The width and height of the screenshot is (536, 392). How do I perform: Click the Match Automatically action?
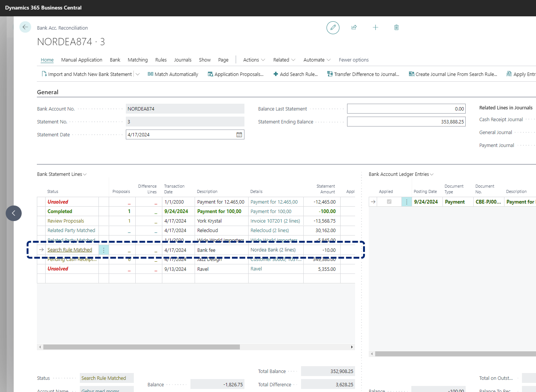173,74
